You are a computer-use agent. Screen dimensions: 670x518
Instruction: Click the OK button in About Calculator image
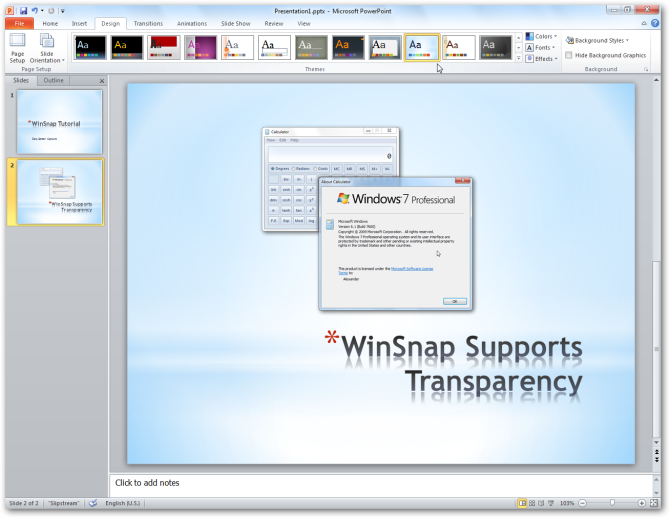[x=455, y=301]
